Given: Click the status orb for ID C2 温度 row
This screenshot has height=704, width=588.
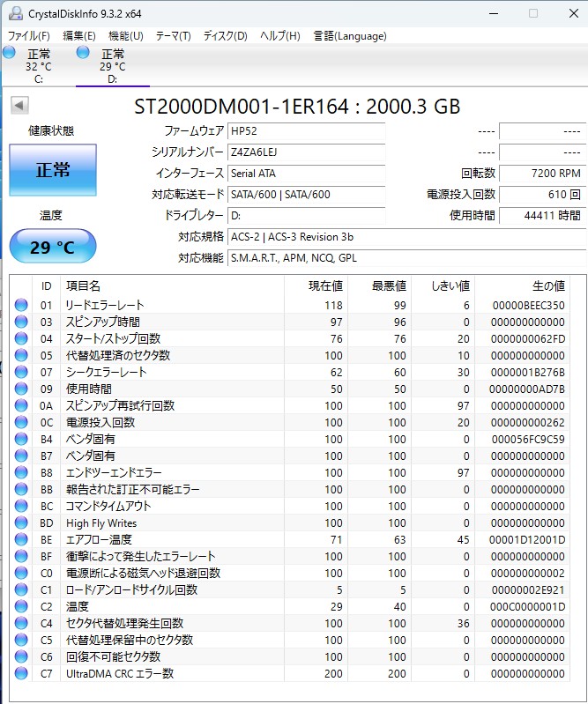Looking at the screenshot, I should tap(21, 606).
